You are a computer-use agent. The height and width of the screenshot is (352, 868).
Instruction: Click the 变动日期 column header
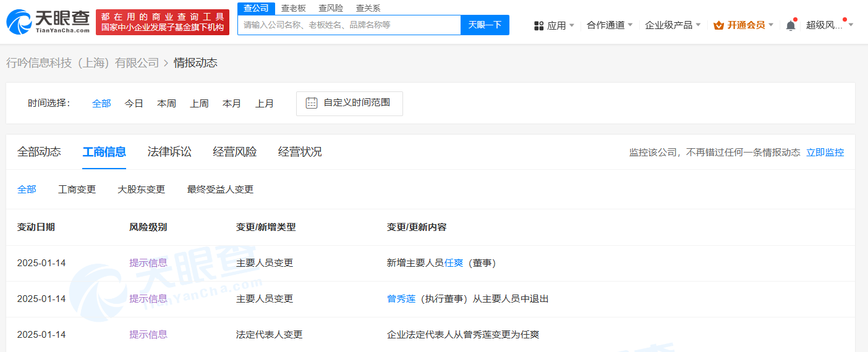click(x=36, y=227)
